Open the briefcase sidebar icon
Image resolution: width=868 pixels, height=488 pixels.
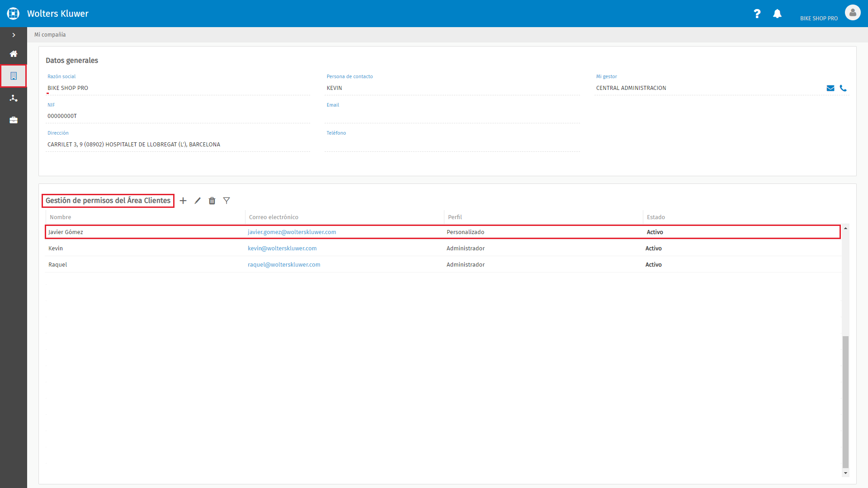[14, 120]
